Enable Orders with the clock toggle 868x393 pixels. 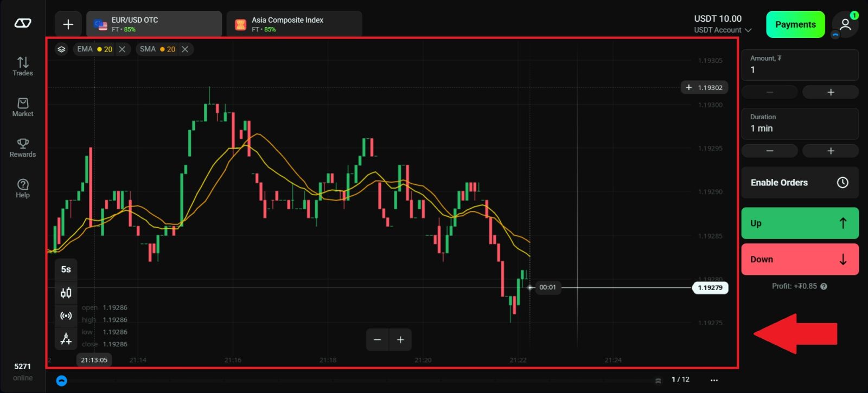point(842,183)
